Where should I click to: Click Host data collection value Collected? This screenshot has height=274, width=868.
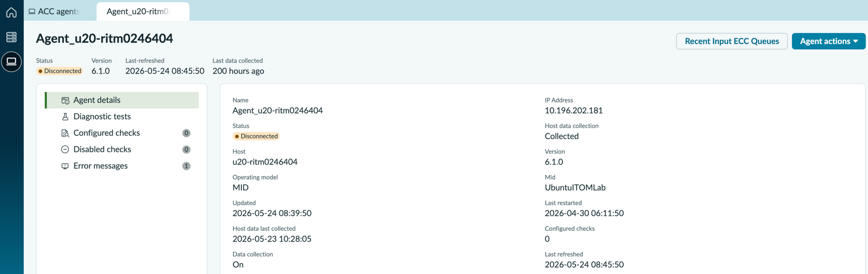(562, 136)
